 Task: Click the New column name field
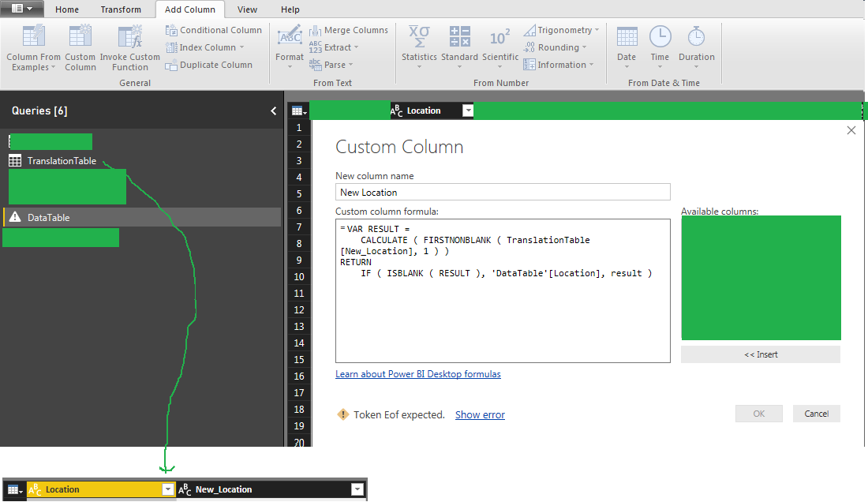[503, 192]
